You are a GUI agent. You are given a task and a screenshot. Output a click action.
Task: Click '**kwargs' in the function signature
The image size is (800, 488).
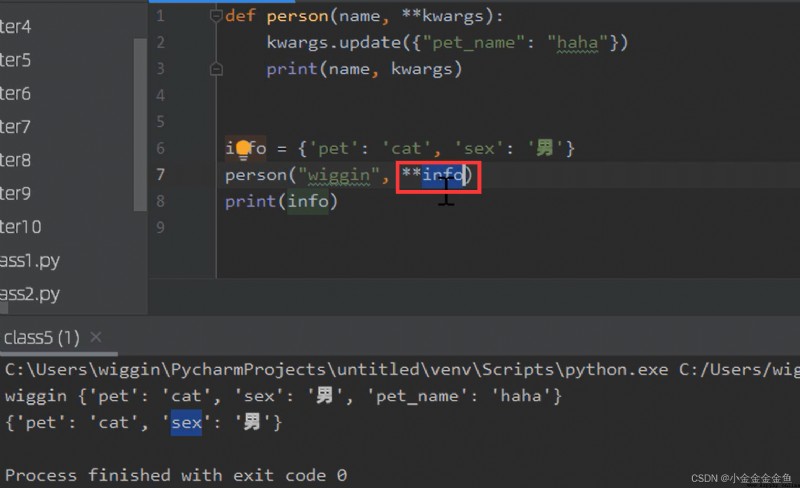[442, 16]
